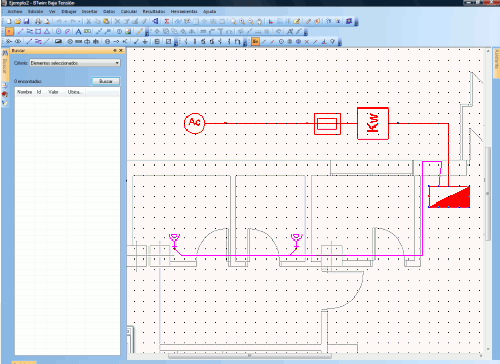
Task: Toggle the orange selection tool button
Action: [9, 32]
